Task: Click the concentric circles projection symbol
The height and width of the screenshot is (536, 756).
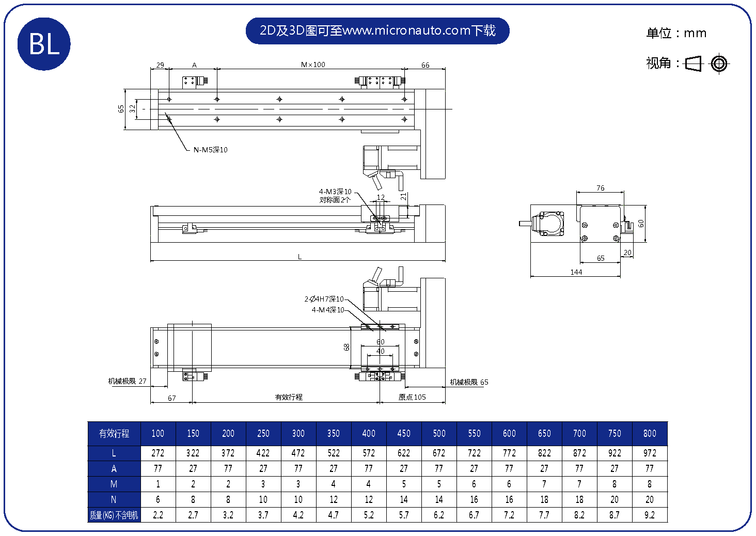Action: [719, 64]
